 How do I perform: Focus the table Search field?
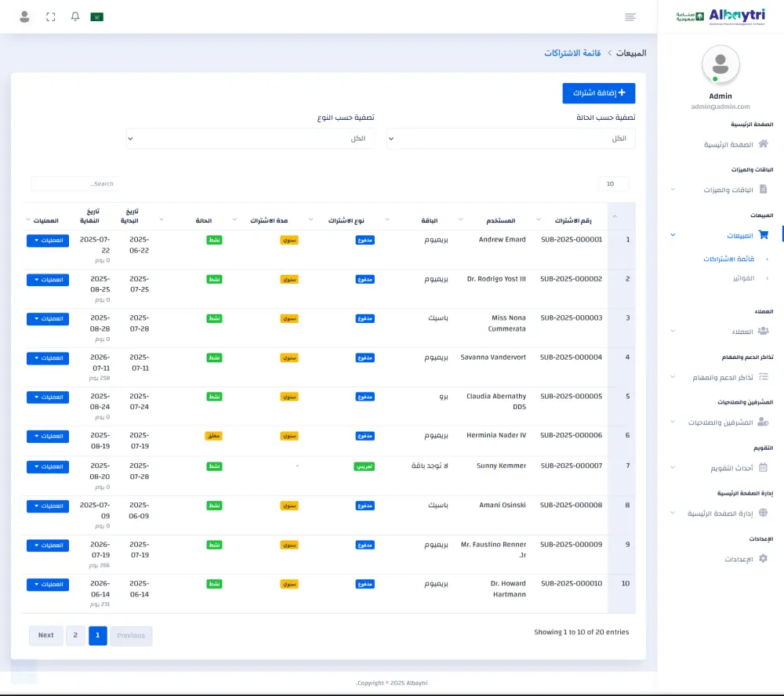pos(75,183)
